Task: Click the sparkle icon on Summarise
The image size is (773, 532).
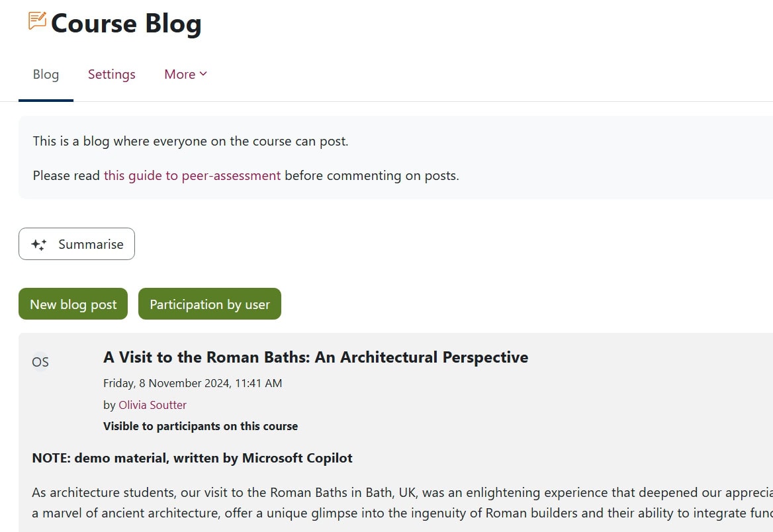Action: 39,244
